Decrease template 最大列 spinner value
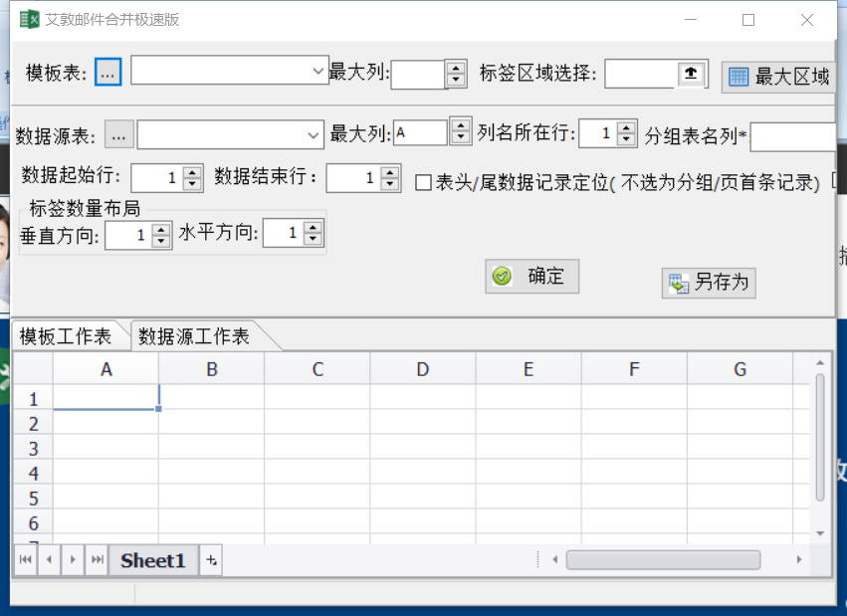Screen dimensions: 847x616 click(457, 81)
